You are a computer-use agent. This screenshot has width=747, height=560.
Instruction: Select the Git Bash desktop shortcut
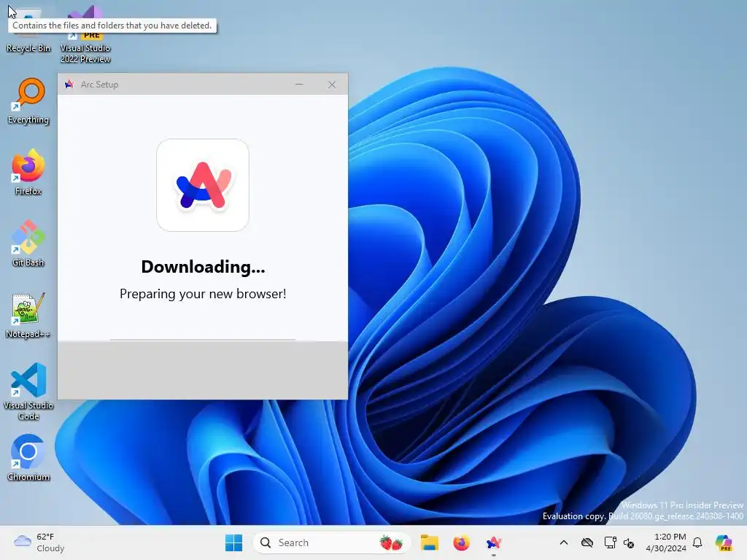(x=28, y=244)
